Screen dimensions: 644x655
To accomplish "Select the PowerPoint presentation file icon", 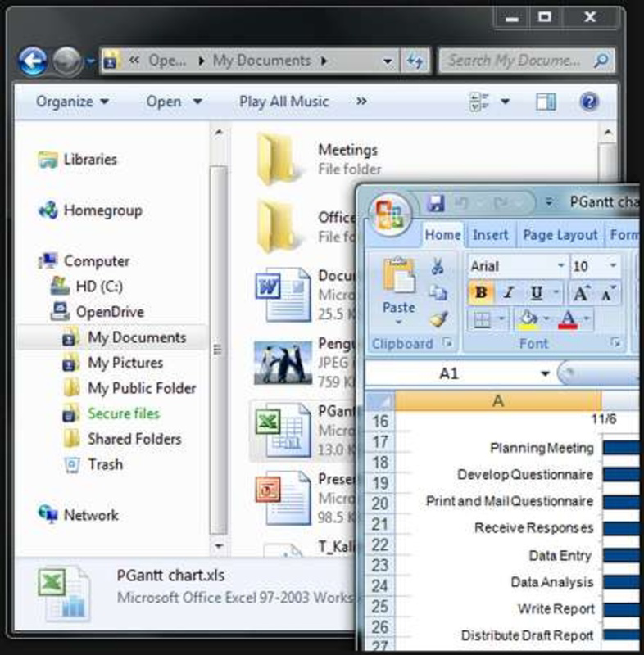I will click(283, 498).
